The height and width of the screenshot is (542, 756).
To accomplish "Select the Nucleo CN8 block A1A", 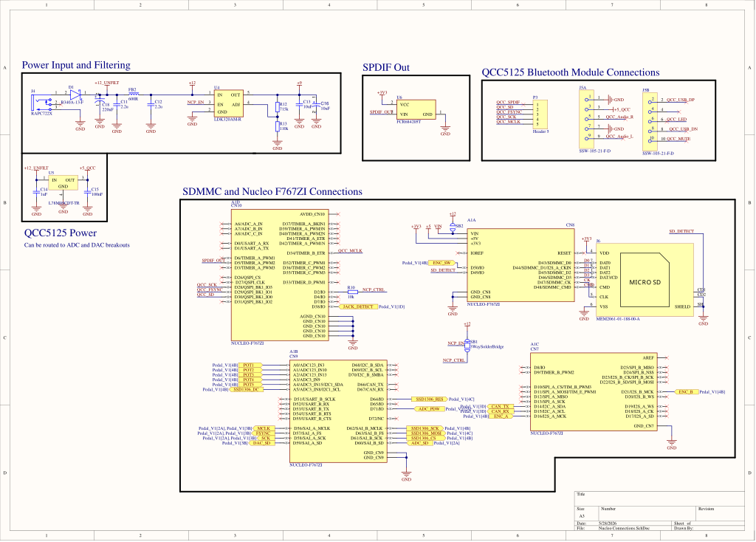I will coord(521,265).
